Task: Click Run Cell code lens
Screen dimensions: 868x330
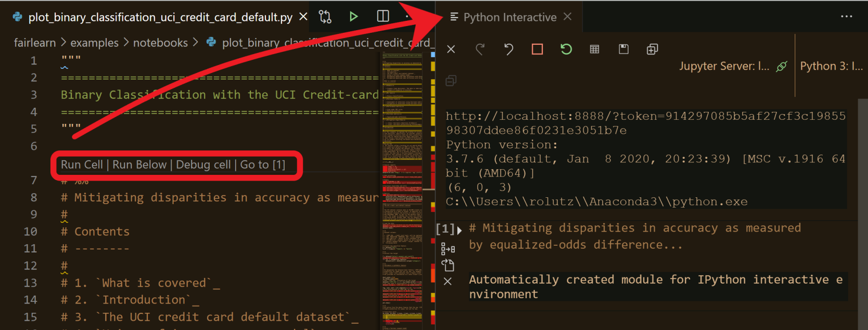Action: (x=82, y=164)
